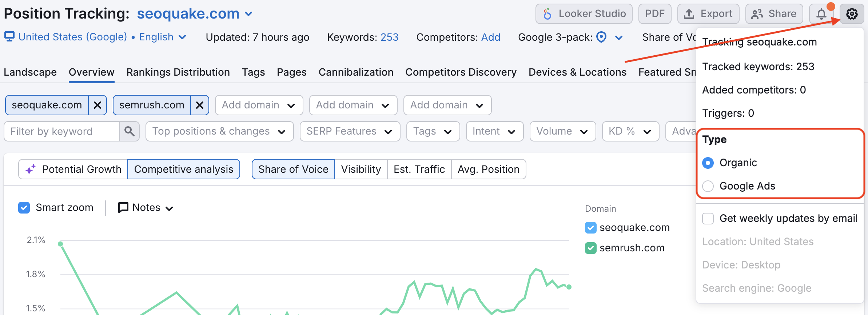Go to the Pages tab

coord(292,72)
